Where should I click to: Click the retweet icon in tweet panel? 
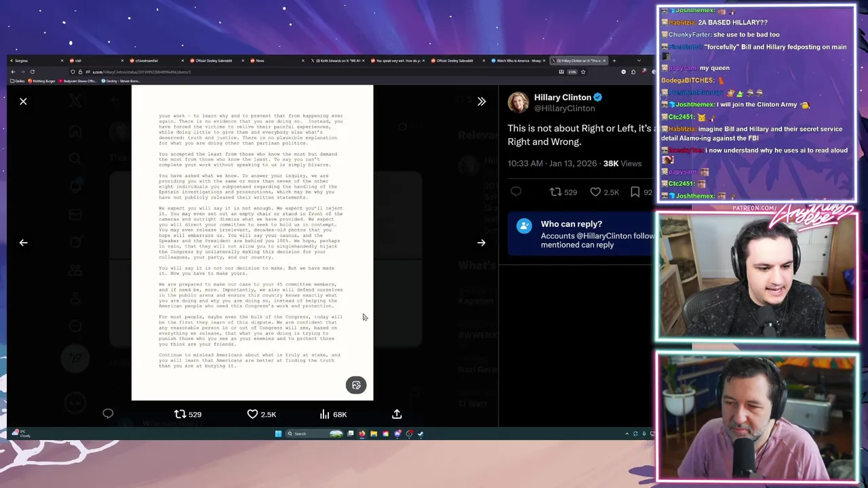coord(555,192)
